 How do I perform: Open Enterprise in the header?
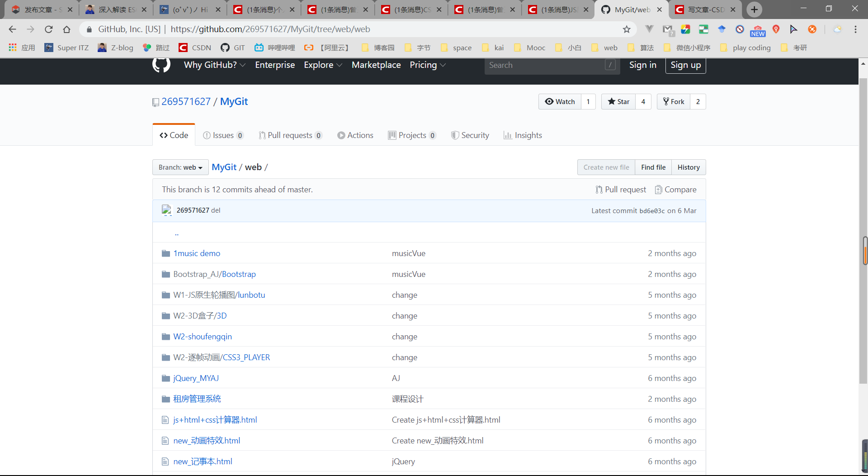275,65
